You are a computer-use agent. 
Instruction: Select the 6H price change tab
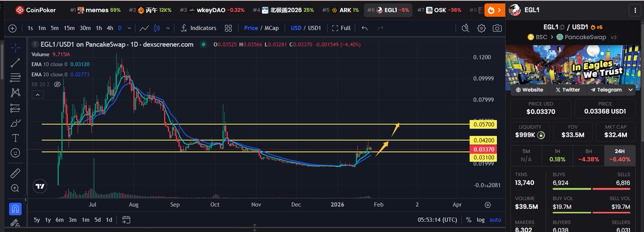tap(588, 155)
